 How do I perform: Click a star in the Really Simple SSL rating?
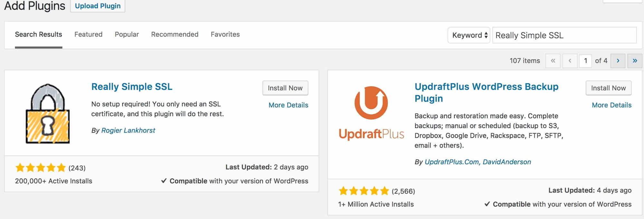tap(40, 167)
